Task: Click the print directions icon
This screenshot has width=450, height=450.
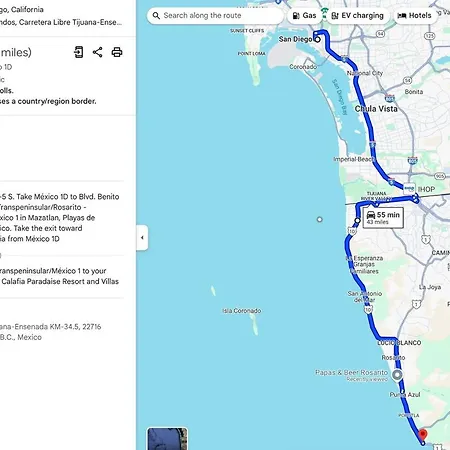Action: pyautogui.click(x=117, y=52)
